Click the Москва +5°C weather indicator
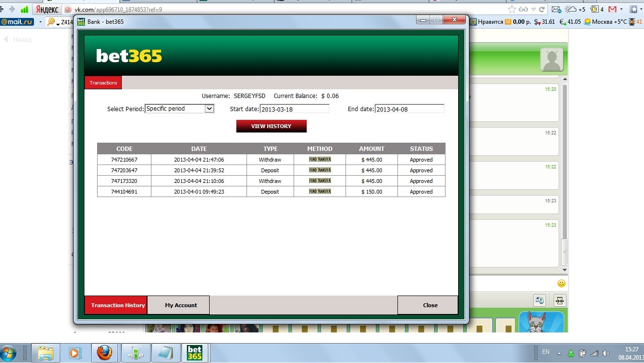Viewport: 644px width, 363px height. [606, 22]
